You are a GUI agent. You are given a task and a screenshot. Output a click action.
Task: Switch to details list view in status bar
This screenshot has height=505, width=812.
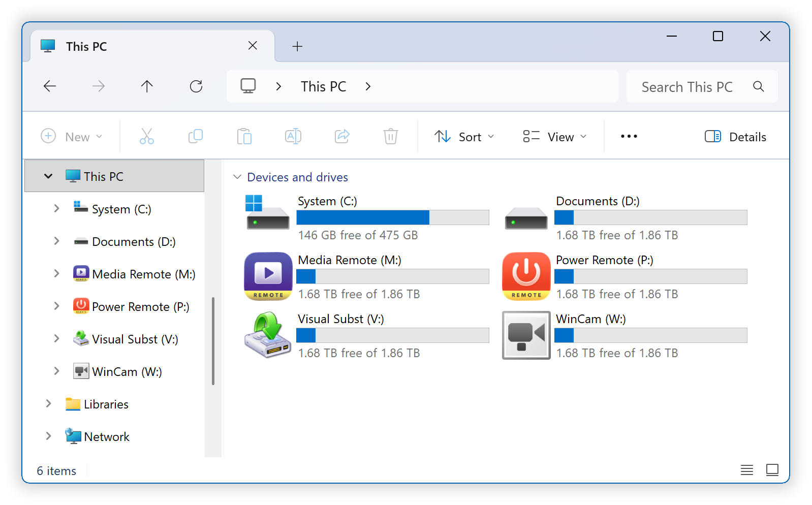pyautogui.click(x=747, y=470)
